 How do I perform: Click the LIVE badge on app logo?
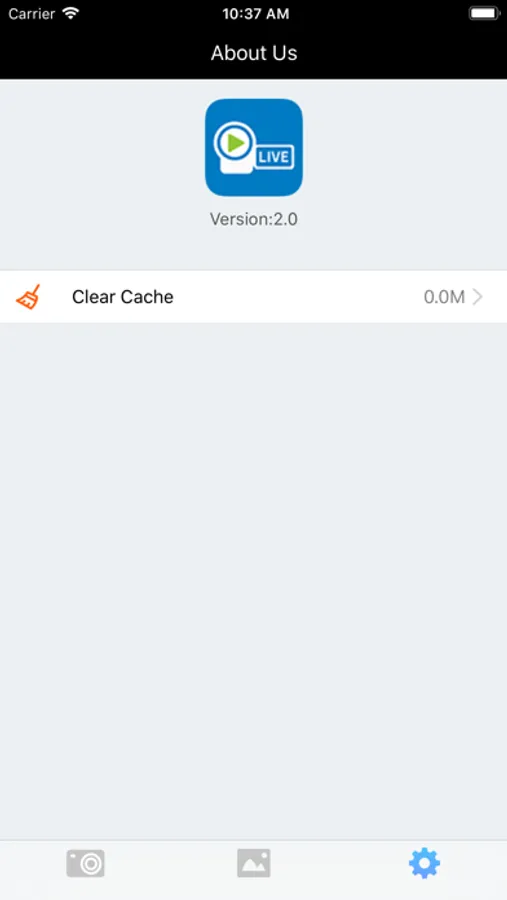click(x=273, y=157)
